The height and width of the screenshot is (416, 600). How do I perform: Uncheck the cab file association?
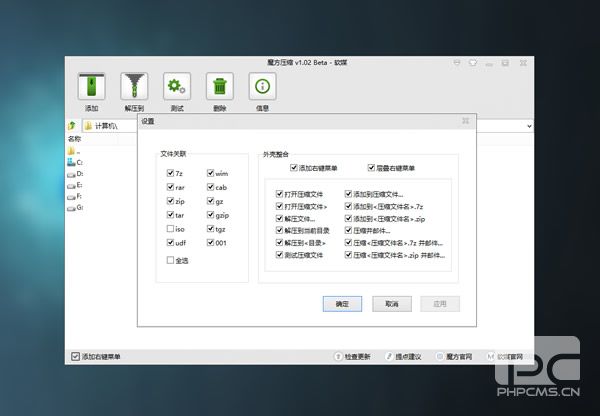210,187
